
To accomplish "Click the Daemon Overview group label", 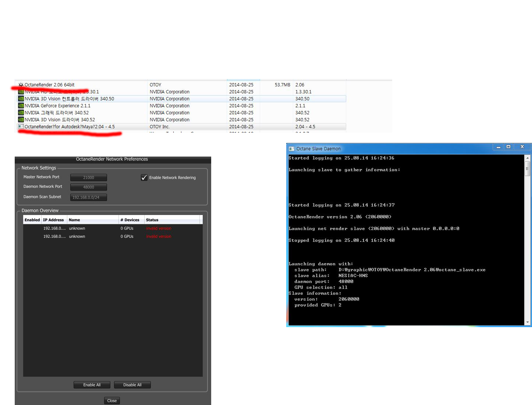I will pos(40,211).
